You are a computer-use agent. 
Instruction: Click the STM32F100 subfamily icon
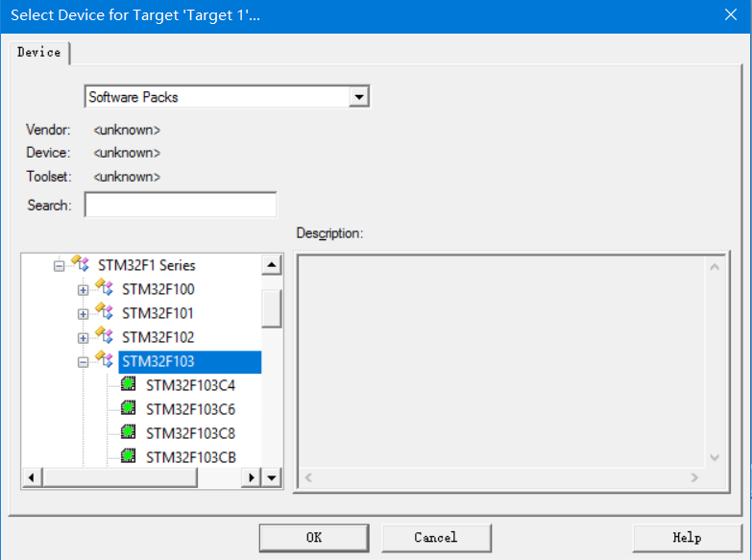[x=104, y=287]
